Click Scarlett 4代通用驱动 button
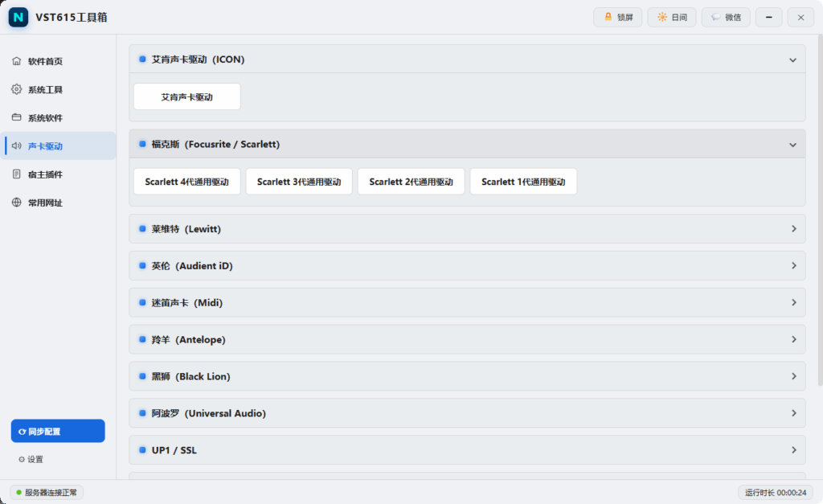The image size is (823, 504). 186,182
